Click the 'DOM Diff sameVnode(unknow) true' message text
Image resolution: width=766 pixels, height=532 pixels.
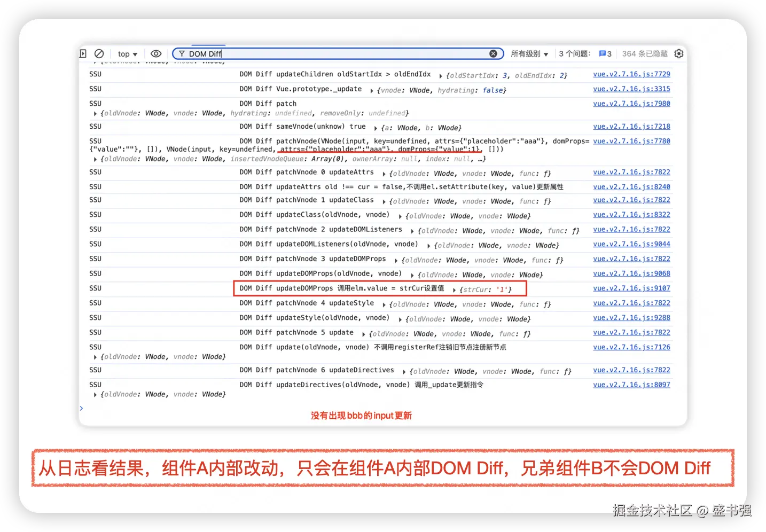coord(302,127)
